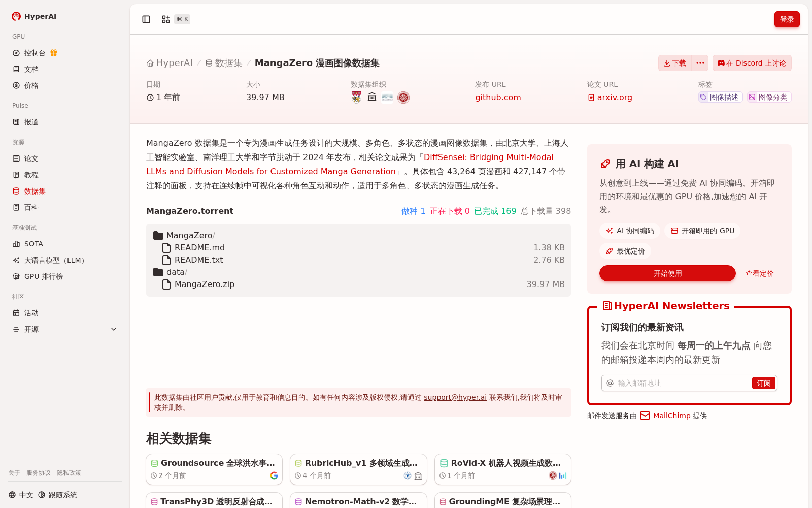This screenshot has width=812, height=508.
Task: Open more options ellipsis next to 下载
Action: pos(700,63)
